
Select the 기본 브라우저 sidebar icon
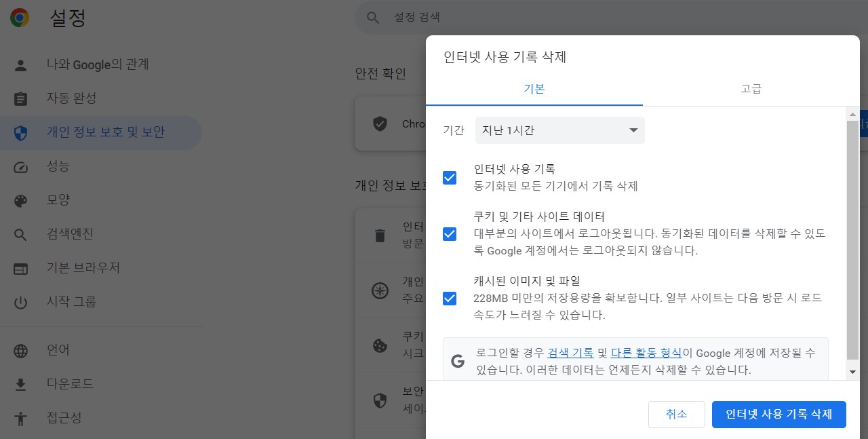pyautogui.click(x=22, y=267)
